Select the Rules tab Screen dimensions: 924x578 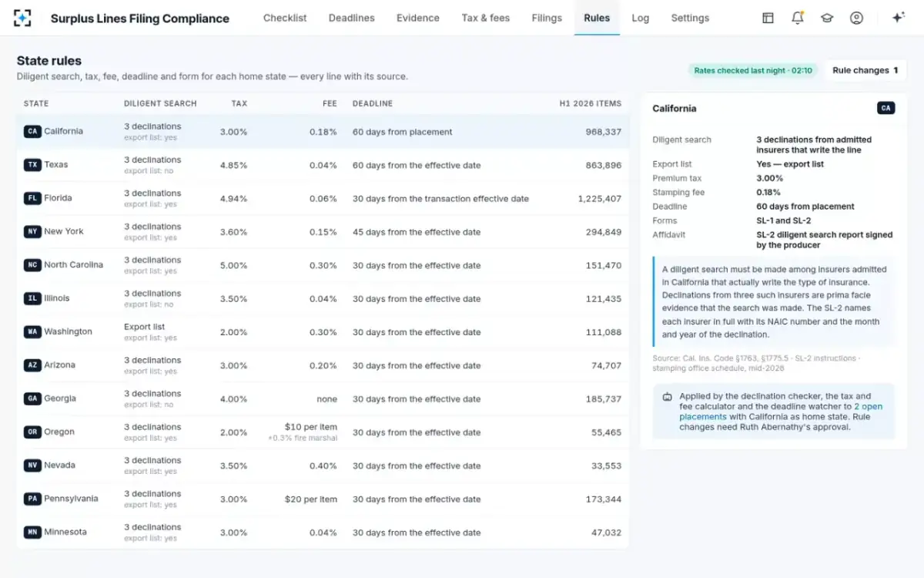coord(597,18)
